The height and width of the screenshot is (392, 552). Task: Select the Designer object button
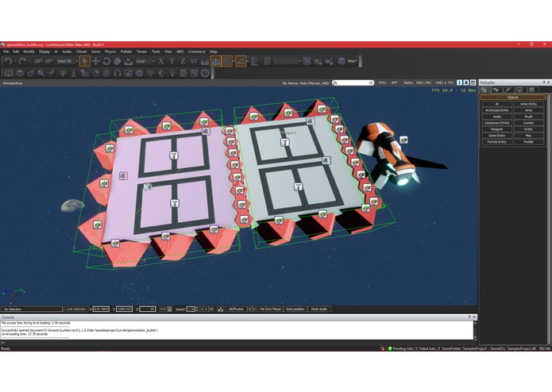[496, 129]
